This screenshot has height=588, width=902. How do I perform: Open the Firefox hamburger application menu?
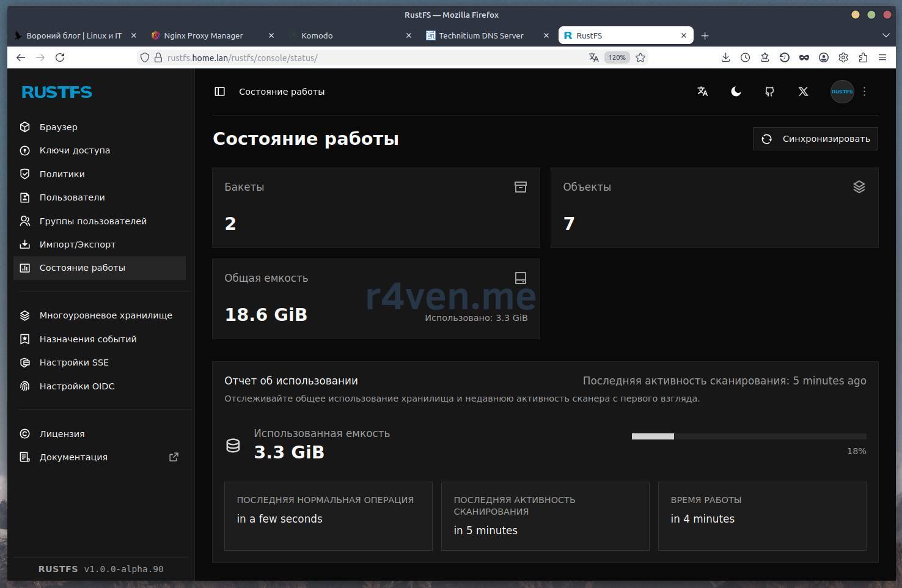882,57
